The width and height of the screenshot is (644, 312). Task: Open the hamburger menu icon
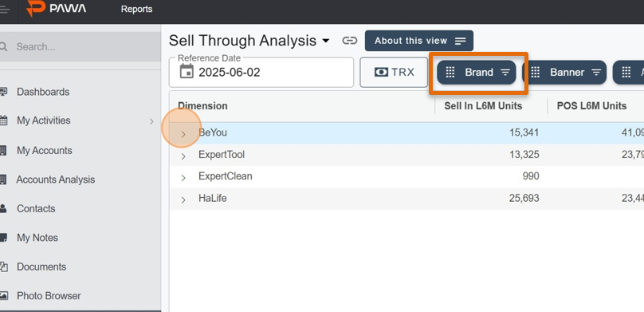point(4,9)
